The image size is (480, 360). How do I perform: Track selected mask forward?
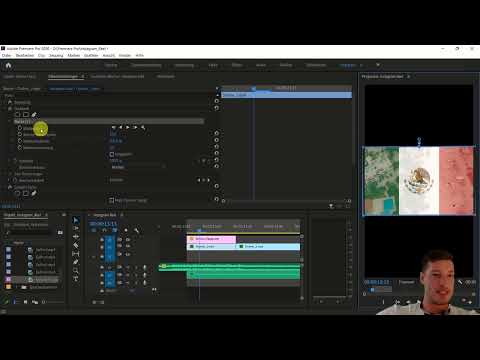[128, 127]
